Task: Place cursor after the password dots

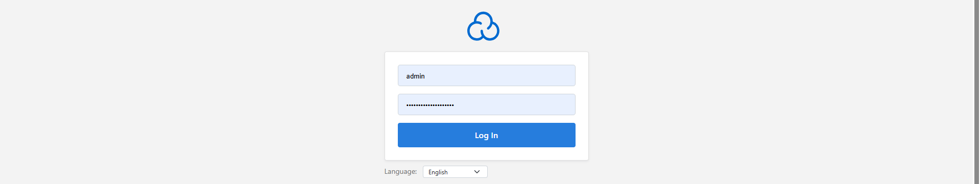Action: pos(455,105)
